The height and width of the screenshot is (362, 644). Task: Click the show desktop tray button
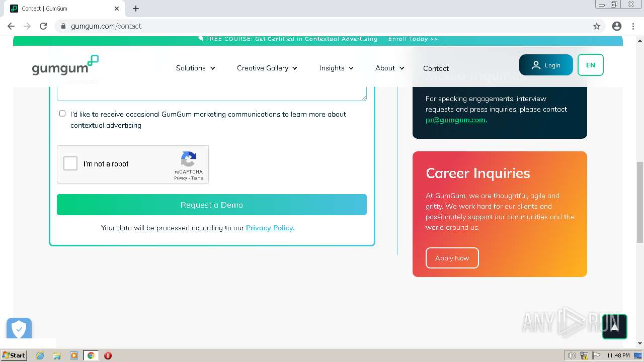[x=638, y=355]
